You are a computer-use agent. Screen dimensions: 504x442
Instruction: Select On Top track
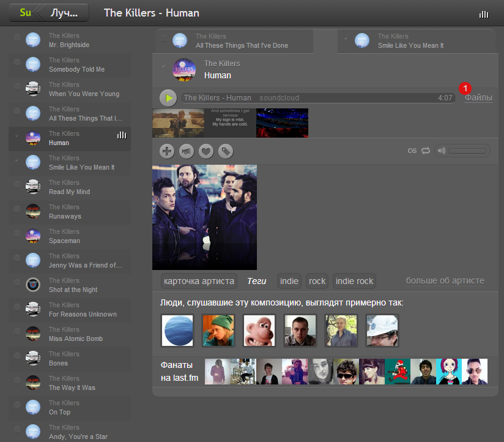70,407
